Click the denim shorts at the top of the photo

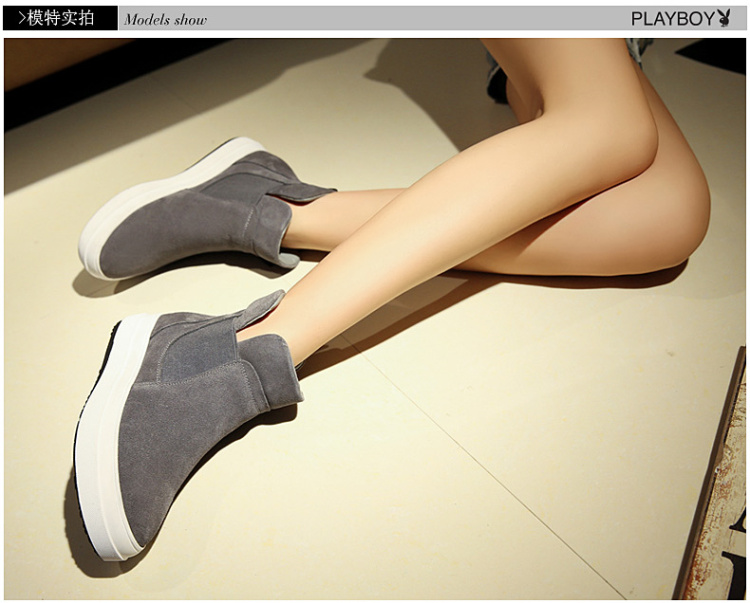coord(640,47)
